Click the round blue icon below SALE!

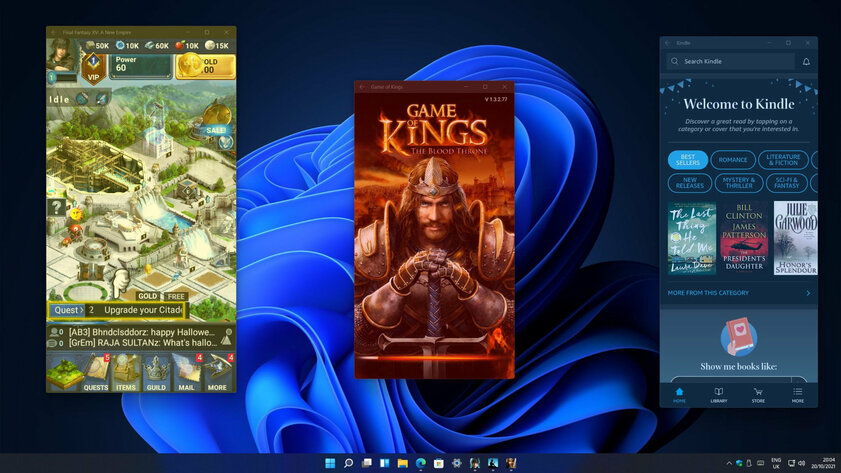click(x=226, y=142)
